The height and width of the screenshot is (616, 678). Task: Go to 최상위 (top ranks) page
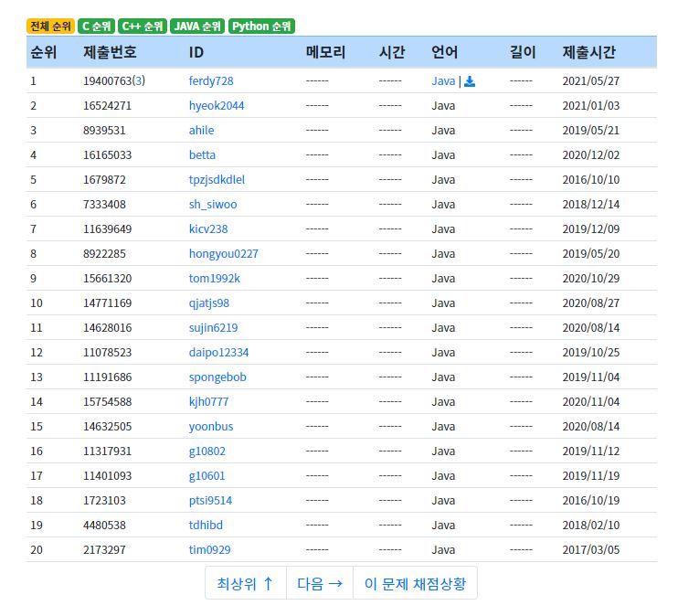[245, 583]
